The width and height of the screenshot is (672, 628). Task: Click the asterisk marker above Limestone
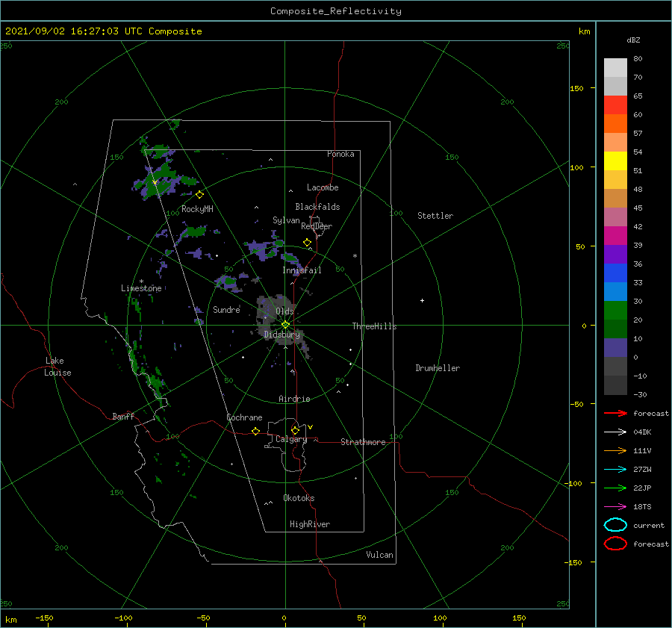coord(141,282)
